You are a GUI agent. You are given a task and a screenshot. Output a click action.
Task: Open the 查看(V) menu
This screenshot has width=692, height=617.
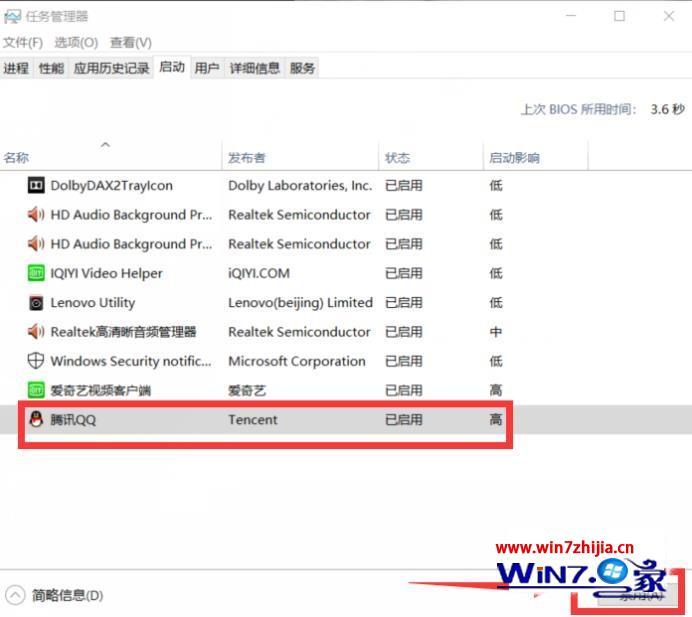coord(131,43)
